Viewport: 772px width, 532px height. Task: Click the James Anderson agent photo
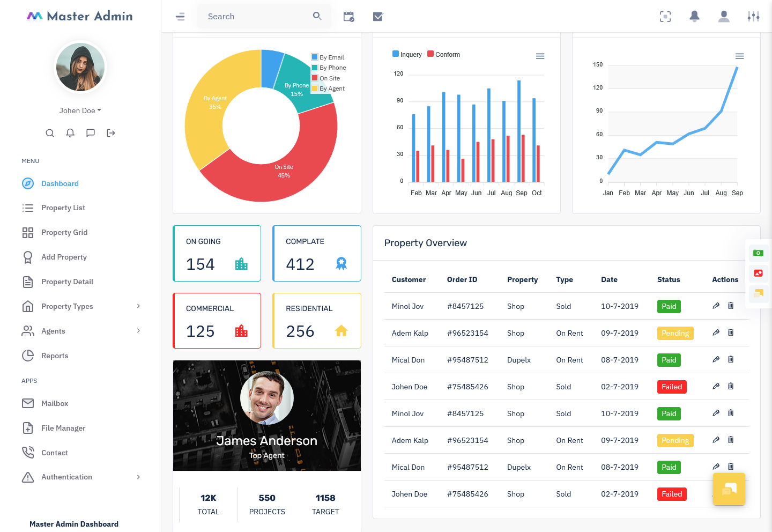267,398
